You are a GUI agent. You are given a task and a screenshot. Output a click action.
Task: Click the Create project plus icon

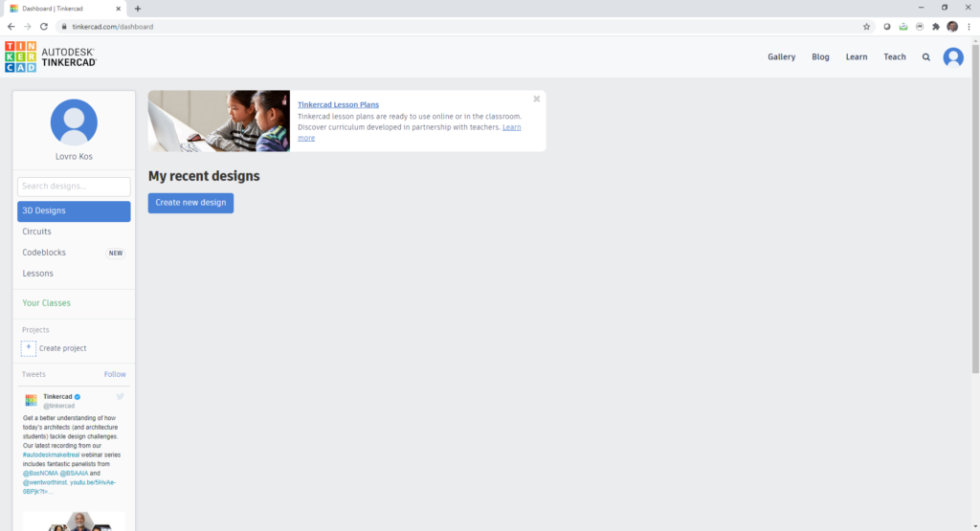(x=29, y=348)
